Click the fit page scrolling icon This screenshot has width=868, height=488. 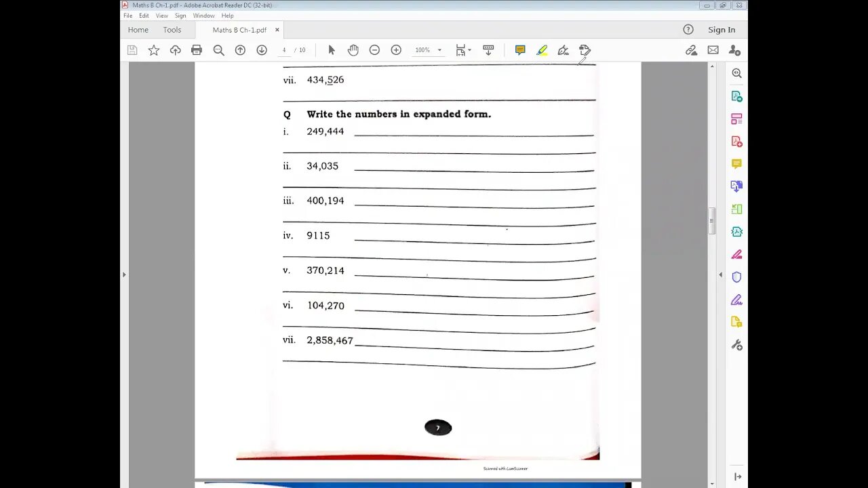point(461,50)
